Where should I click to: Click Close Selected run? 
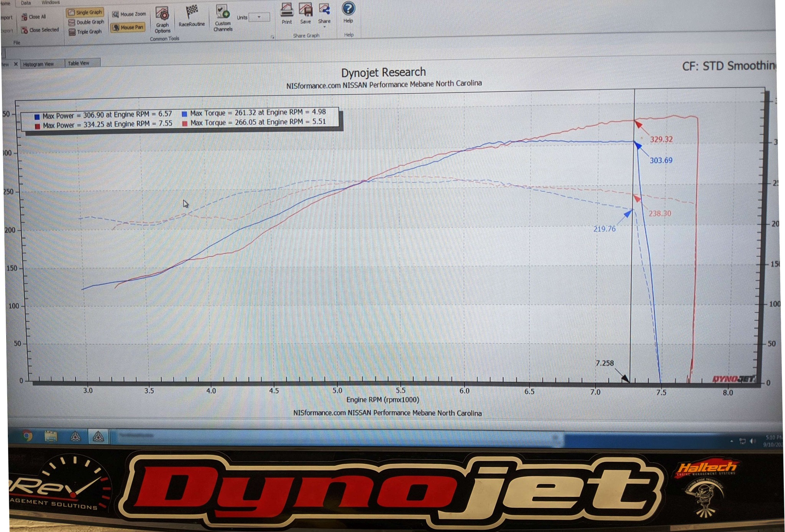(x=40, y=30)
